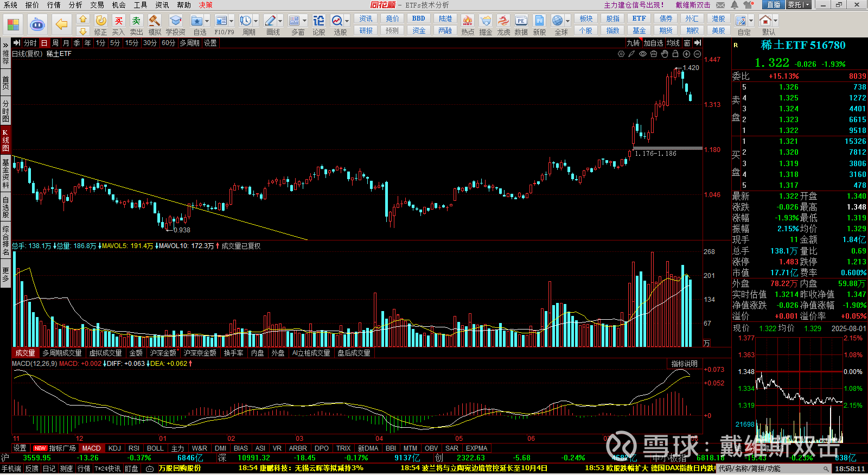Expand the 自选 dropdown arrow
Image resolution: width=868 pixels, height=475 pixels.
[x=207, y=21]
